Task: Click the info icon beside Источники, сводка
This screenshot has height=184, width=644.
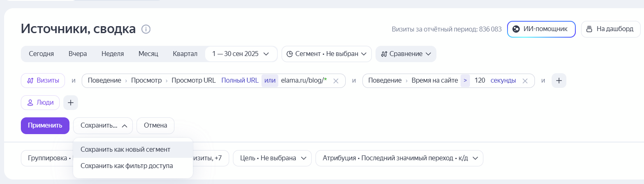Action: [x=146, y=29]
